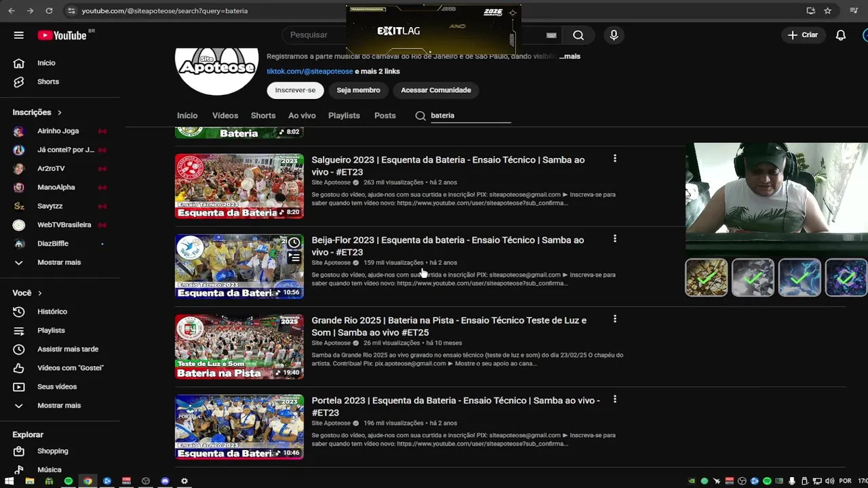Open the Portela 2023 video thumbnail
Screen dimensions: 868x488
pos(239,427)
